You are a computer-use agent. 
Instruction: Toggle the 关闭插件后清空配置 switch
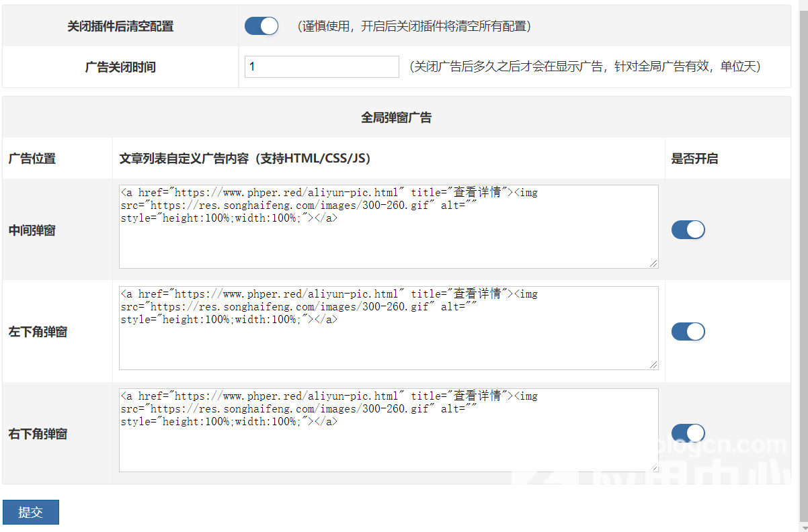pos(261,26)
